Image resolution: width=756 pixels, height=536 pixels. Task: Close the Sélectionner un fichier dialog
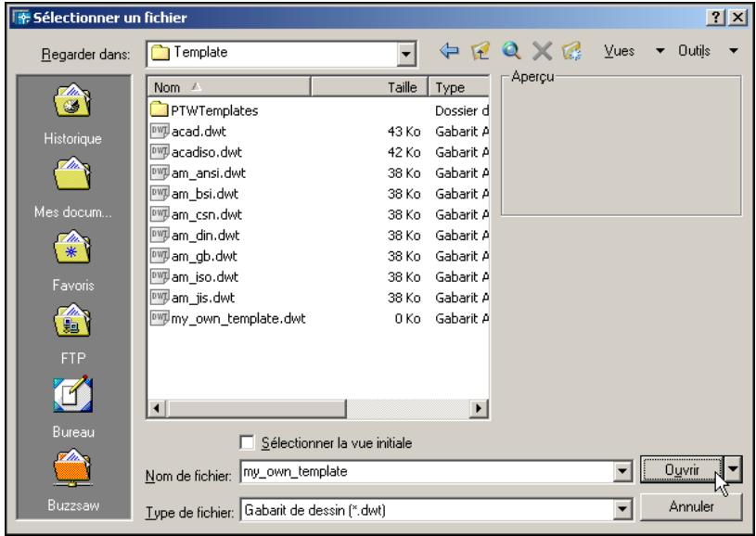point(737,18)
